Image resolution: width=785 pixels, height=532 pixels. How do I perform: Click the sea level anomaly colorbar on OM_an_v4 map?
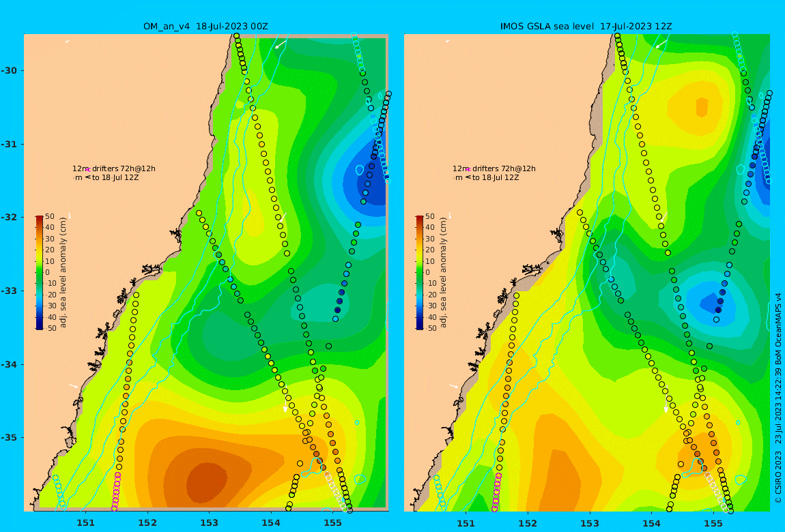(x=39, y=273)
